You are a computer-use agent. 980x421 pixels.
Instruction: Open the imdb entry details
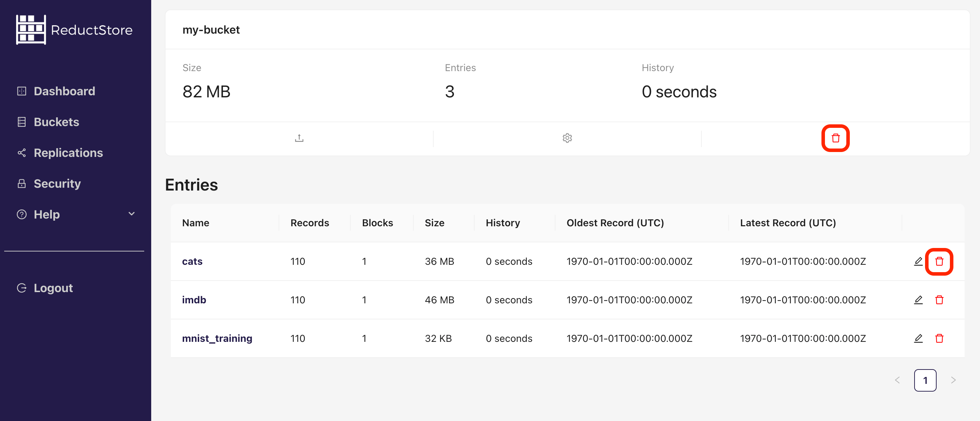(194, 299)
